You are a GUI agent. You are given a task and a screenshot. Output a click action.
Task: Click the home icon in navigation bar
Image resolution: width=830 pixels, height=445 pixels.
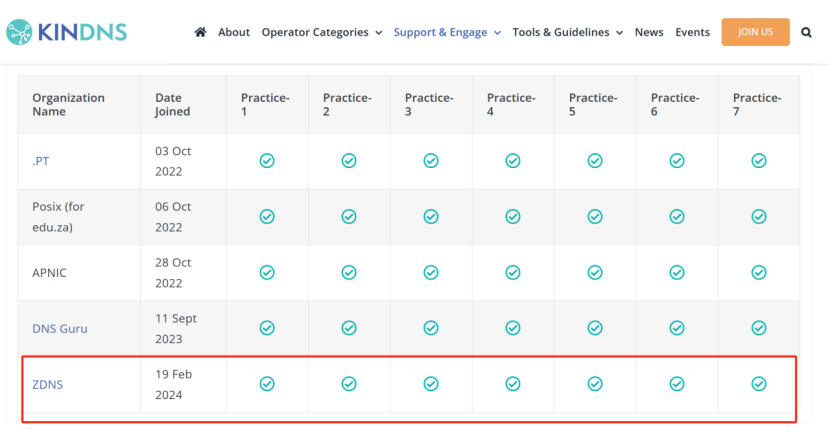pos(200,32)
